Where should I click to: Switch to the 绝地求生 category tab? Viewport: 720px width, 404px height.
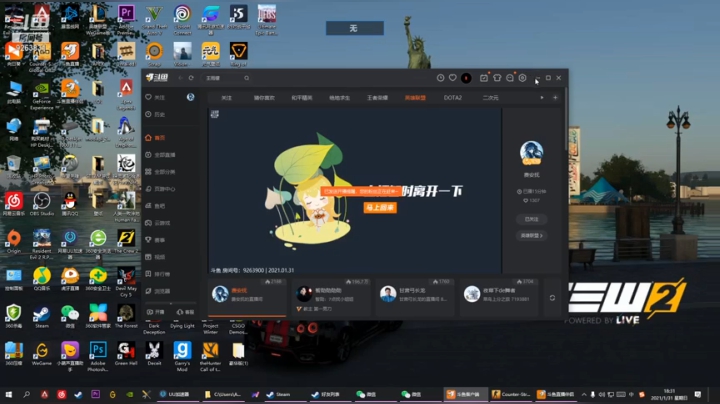tap(339, 98)
